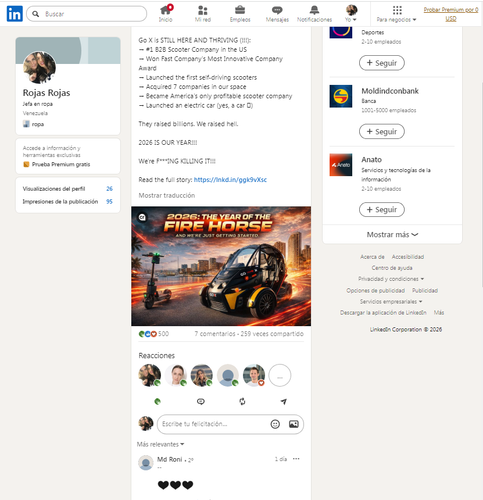
Task: Click the repost arrows icon
Action: point(242,401)
